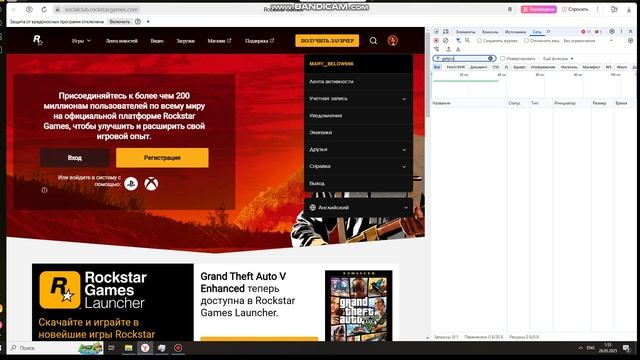Sign in with the PlayStation icon
The height and width of the screenshot is (360, 640).
(131, 184)
